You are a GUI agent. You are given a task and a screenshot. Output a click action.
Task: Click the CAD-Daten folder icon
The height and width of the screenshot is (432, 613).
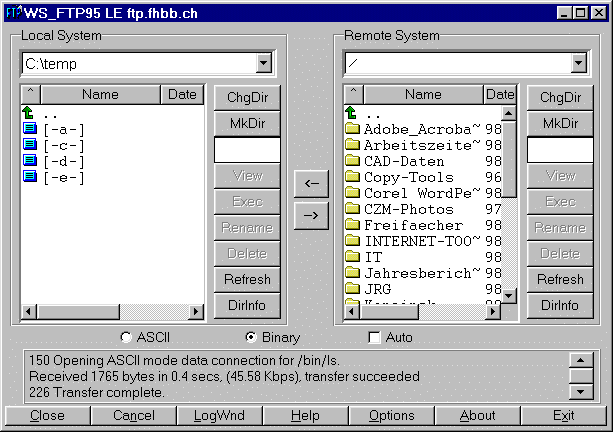pyautogui.click(x=352, y=161)
